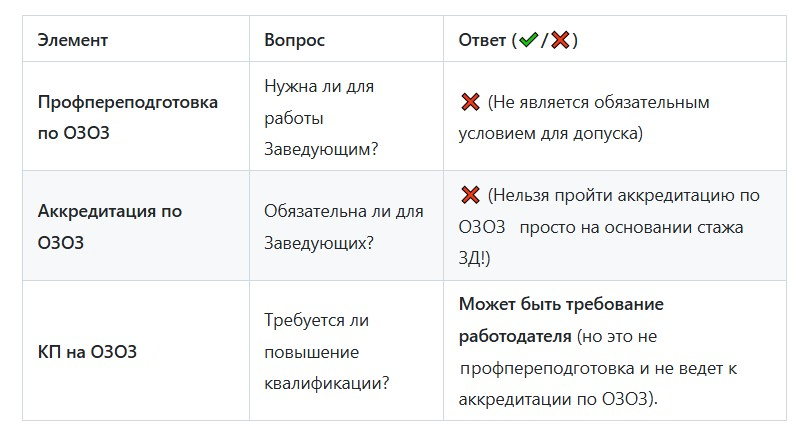
Task: Click the green check mark in the header
Action: click(527, 41)
